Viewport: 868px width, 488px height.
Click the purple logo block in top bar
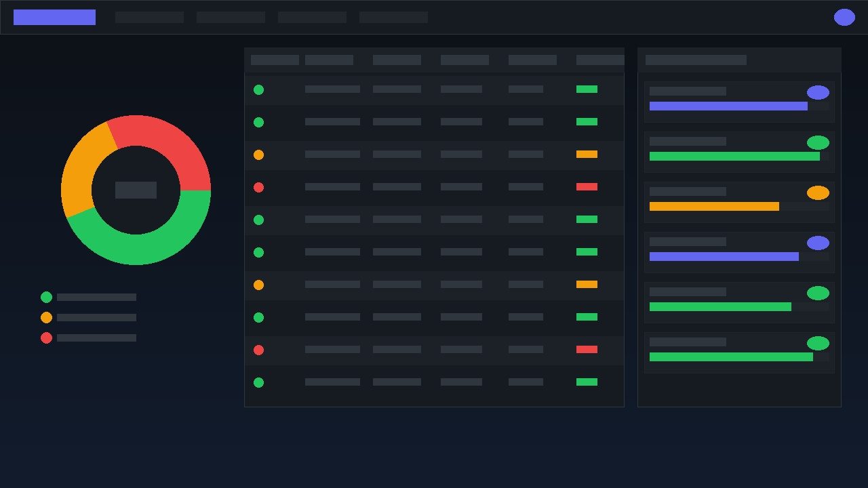tap(54, 17)
